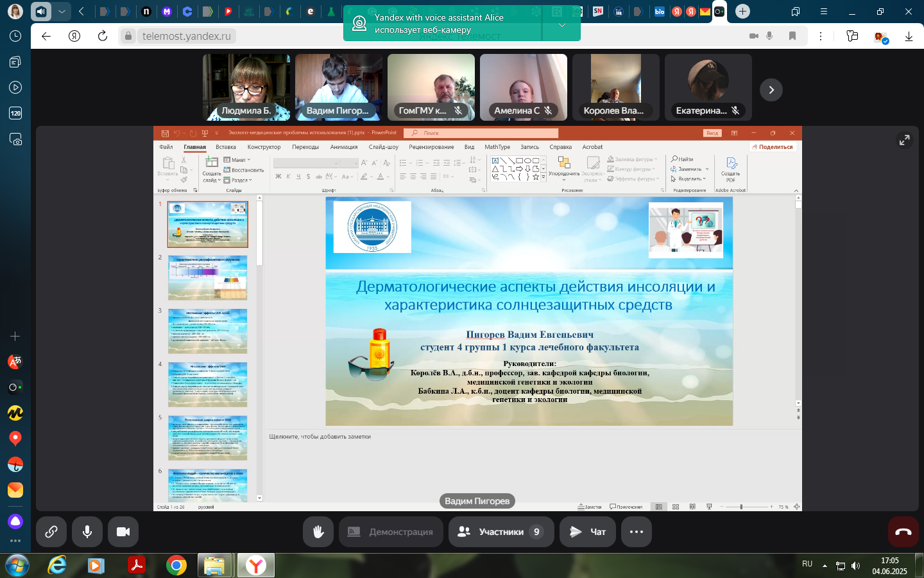Create a new slide with Создать слайд
This screenshot has width=924, height=578.
(212, 169)
